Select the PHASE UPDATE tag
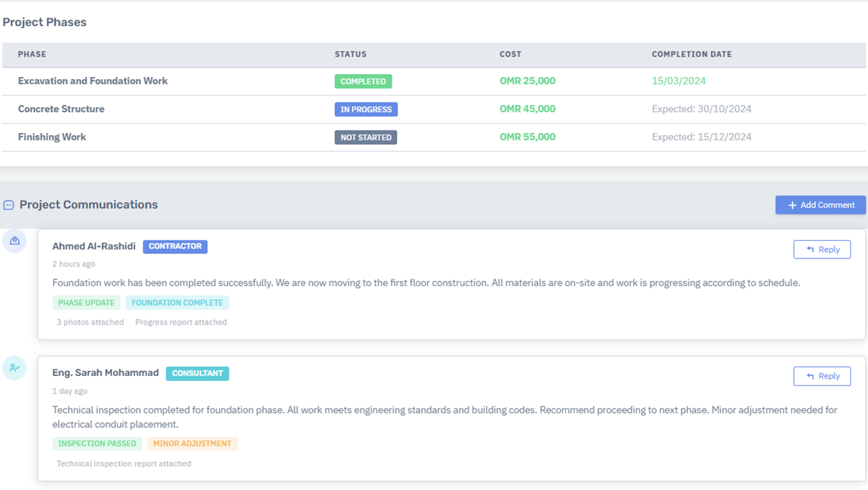 [x=86, y=303]
